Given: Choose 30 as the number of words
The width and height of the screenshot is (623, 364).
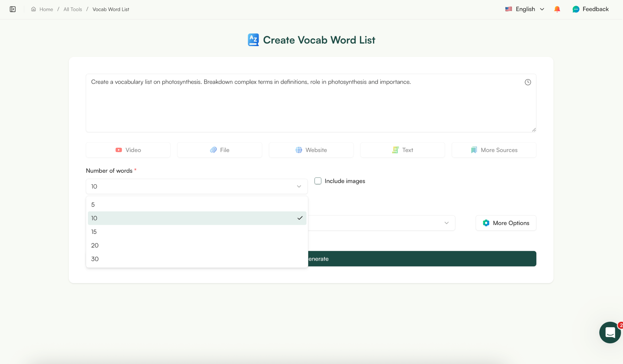Looking at the screenshot, I should click(197, 259).
